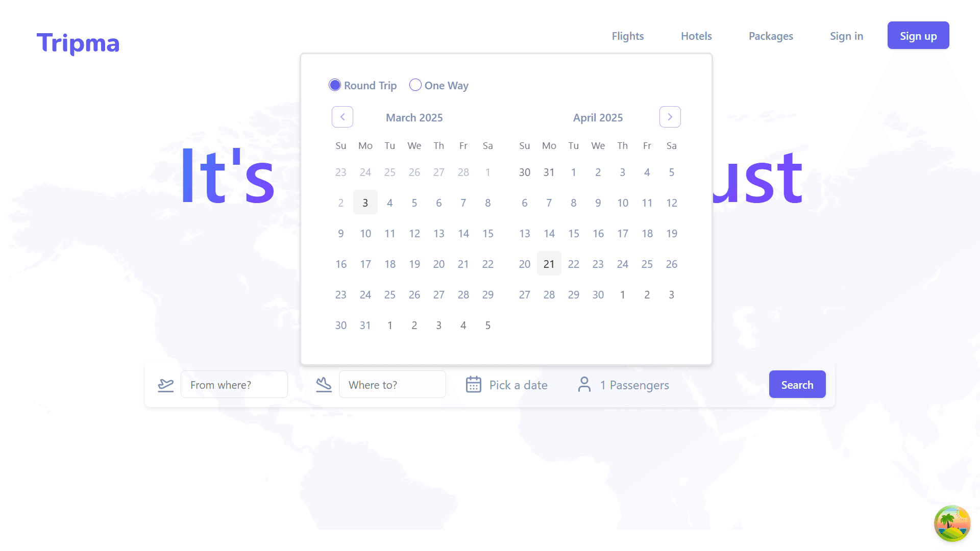Open the Hotels menu item
Screen dimensions: 980x551
696,36
